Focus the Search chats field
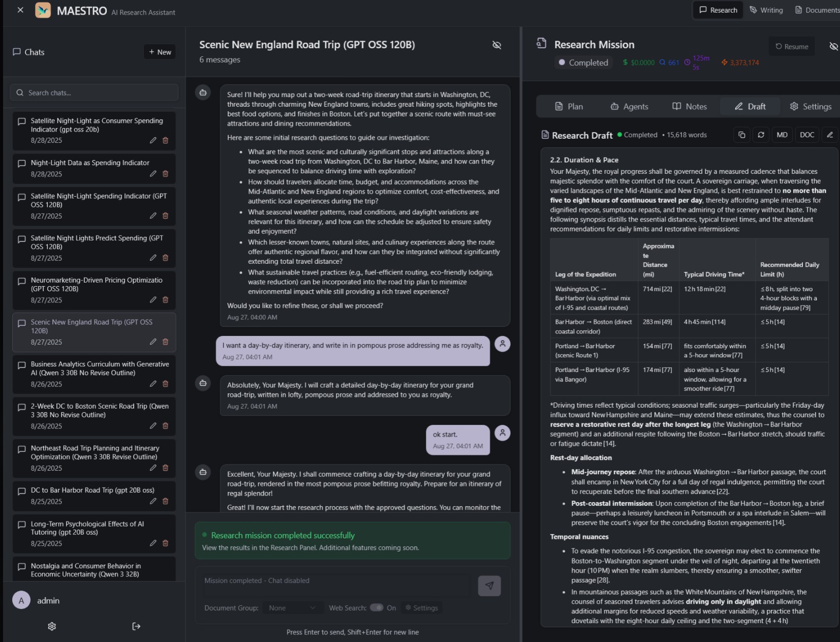 [94, 93]
